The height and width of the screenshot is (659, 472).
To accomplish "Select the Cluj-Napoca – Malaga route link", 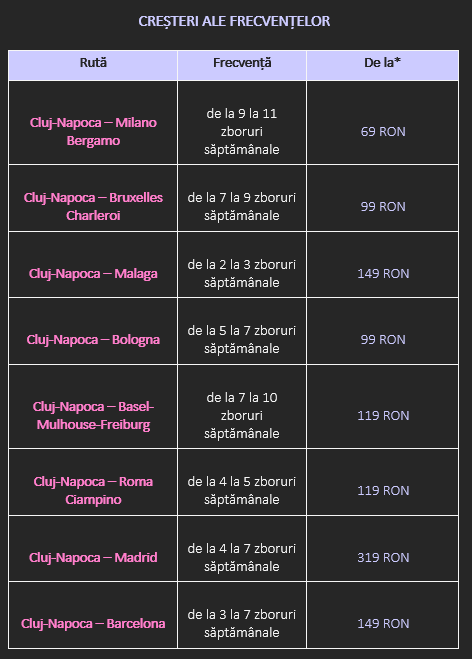I will [x=93, y=274].
